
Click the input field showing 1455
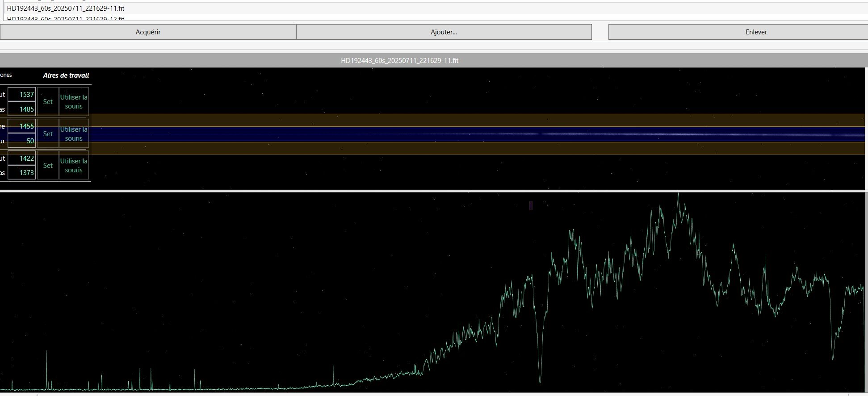pos(21,126)
